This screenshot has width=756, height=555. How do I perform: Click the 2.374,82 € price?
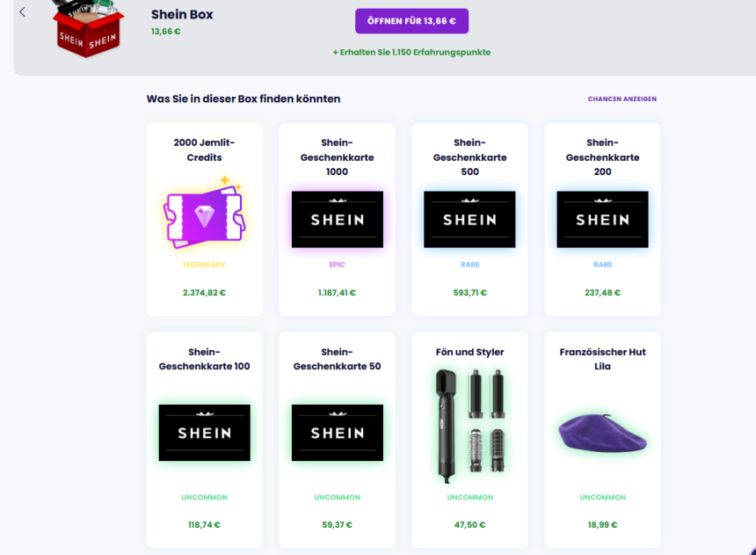coord(204,293)
